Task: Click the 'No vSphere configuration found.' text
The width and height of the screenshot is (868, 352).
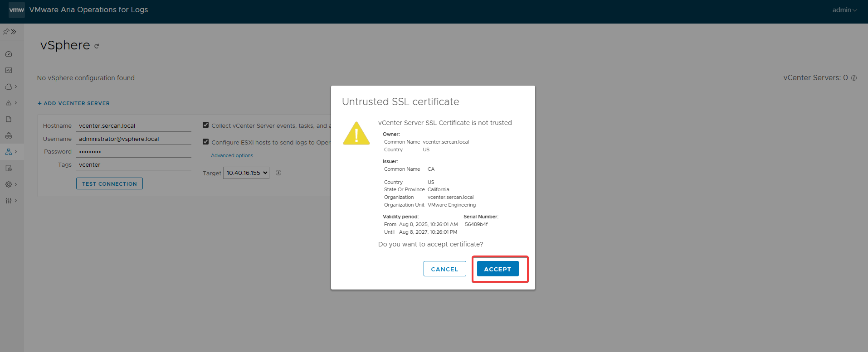Action: tap(87, 78)
